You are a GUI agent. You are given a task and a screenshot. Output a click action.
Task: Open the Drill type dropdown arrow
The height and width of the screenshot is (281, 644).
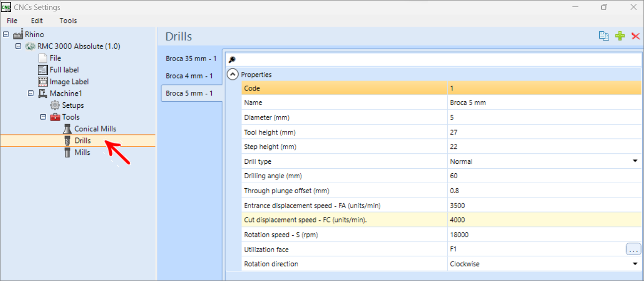coord(635,161)
